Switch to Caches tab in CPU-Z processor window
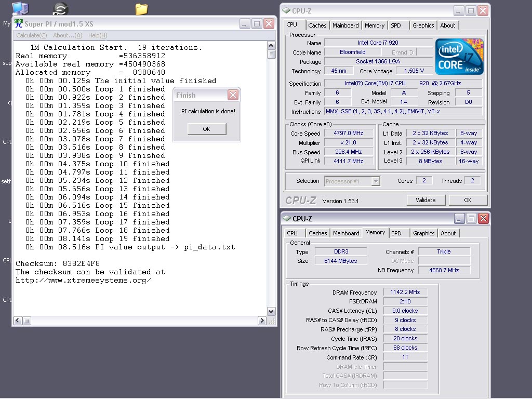Viewport: 532px width, 399px height. [x=317, y=25]
